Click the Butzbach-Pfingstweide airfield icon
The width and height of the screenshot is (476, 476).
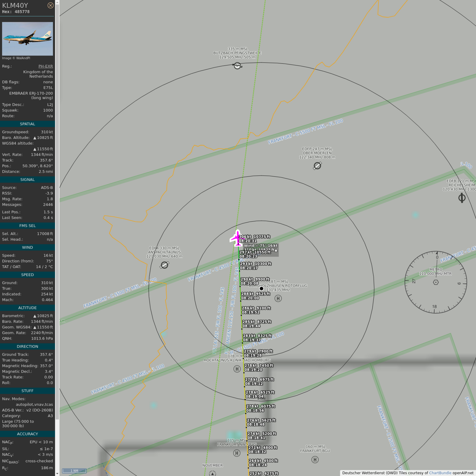point(237,66)
